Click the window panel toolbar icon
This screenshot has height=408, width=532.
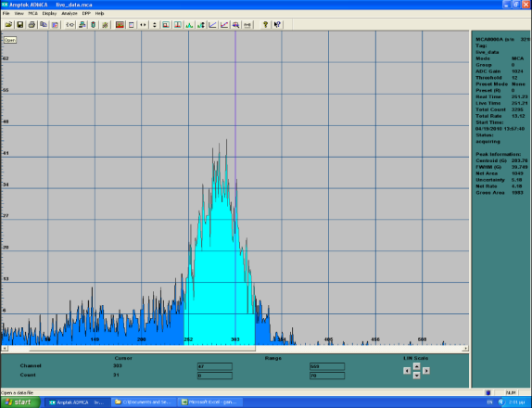tap(132, 25)
